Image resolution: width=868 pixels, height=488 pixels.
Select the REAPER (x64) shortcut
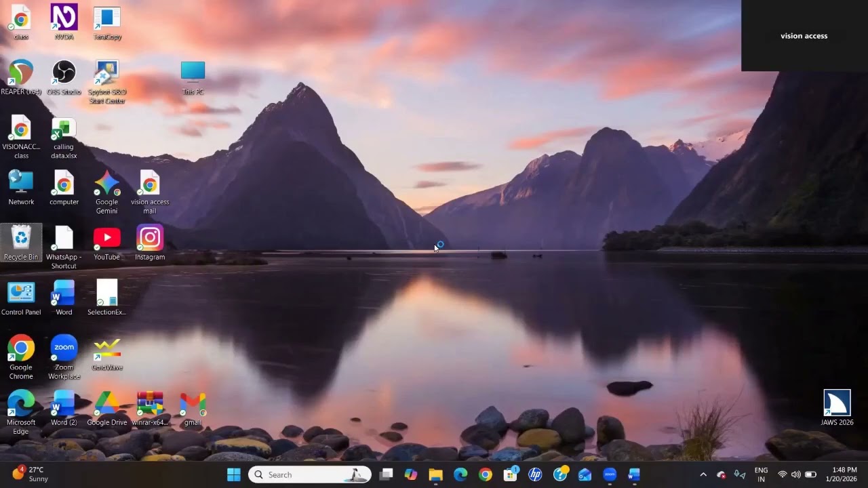pyautogui.click(x=21, y=77)
